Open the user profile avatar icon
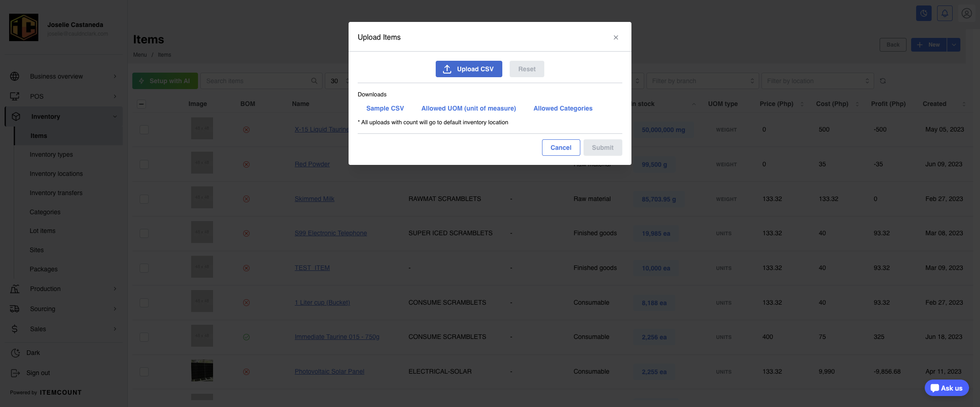The image size is (980, 407). tap(966, 13)
